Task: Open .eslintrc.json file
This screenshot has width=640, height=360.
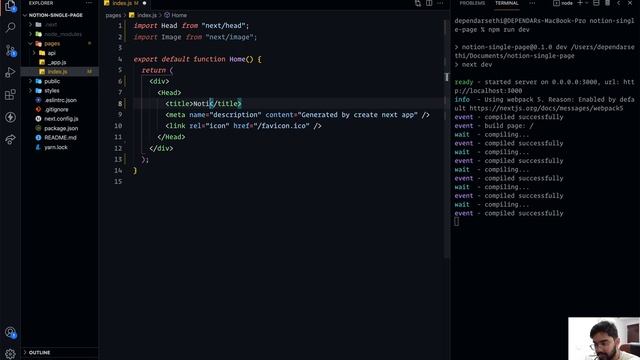Action: click(60, 100)
